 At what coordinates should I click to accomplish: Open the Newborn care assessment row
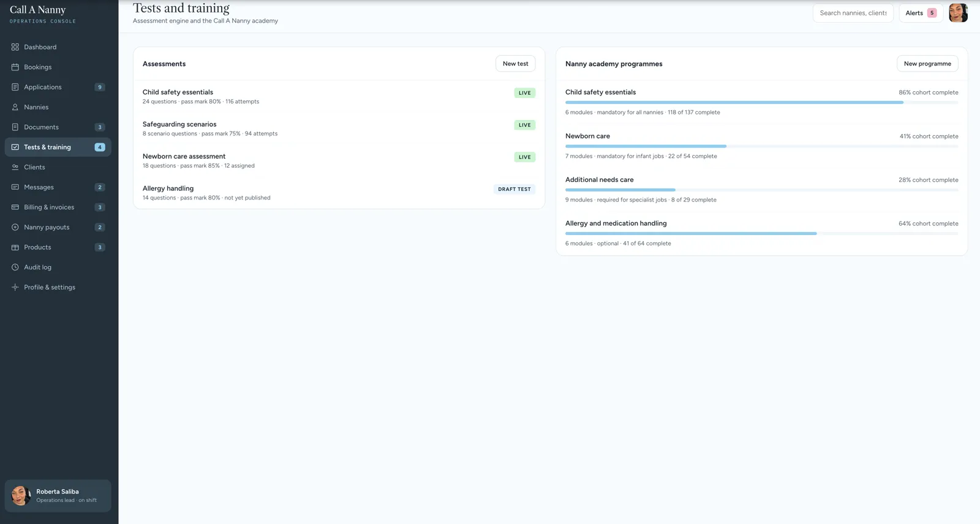point(339,160)
